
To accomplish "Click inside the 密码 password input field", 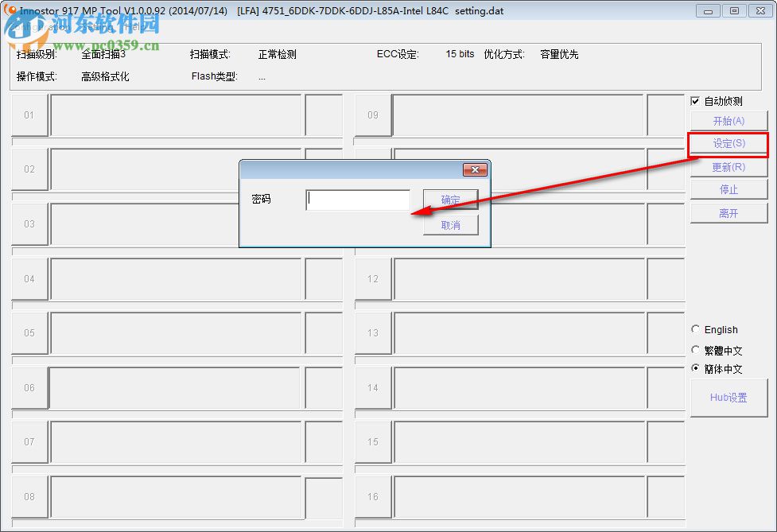I will (358, 200).
